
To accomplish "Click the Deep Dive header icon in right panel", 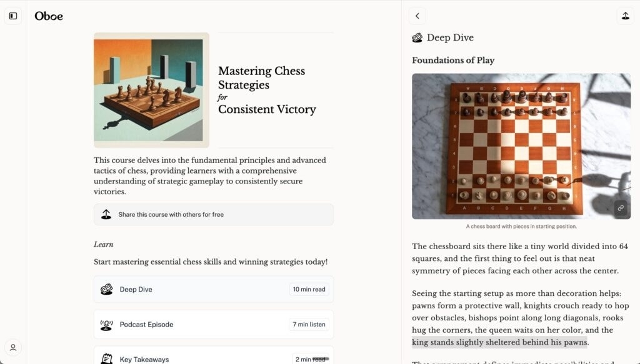I will tap(417, 38).
